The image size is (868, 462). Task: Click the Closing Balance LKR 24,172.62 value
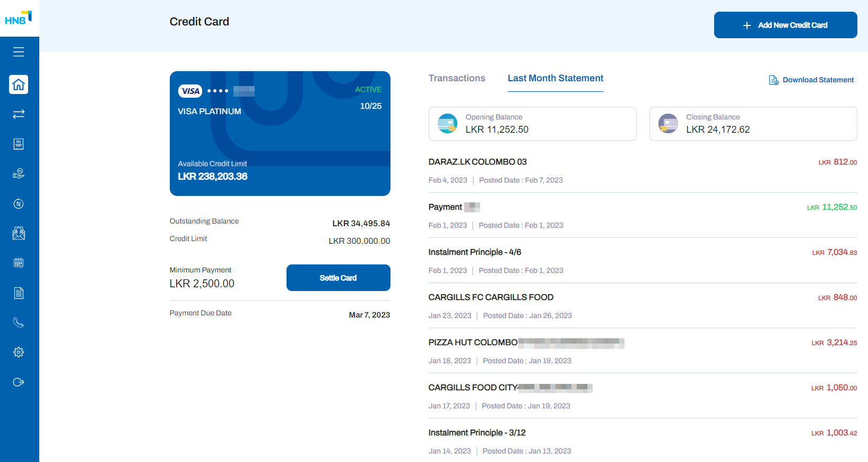[x=718, y=130]
